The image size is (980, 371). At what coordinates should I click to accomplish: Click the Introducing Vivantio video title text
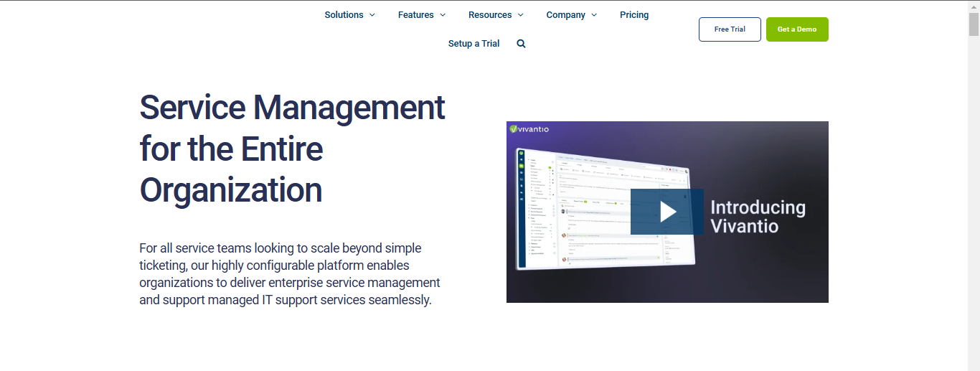pyautogui.click(x=758, y=217)
